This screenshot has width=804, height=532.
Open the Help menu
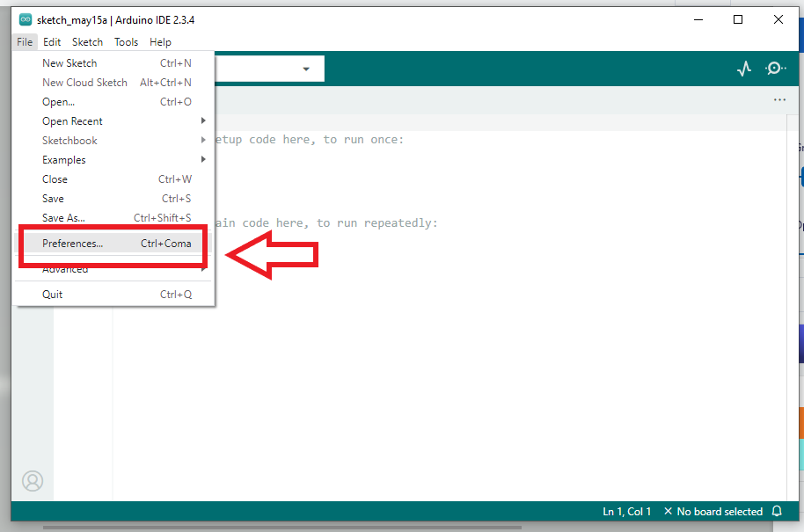160,42
